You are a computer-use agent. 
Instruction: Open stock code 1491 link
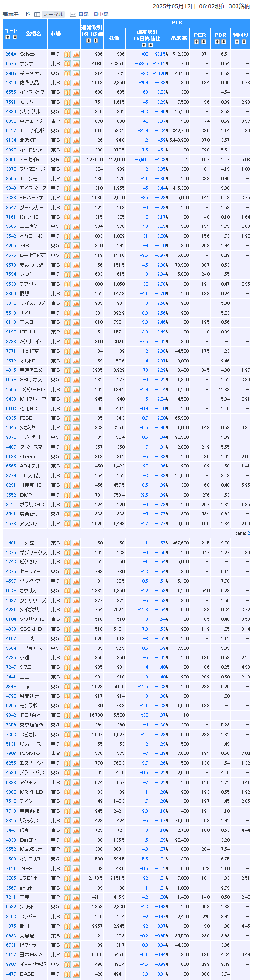pyautogui.click(x=11, y=543)
